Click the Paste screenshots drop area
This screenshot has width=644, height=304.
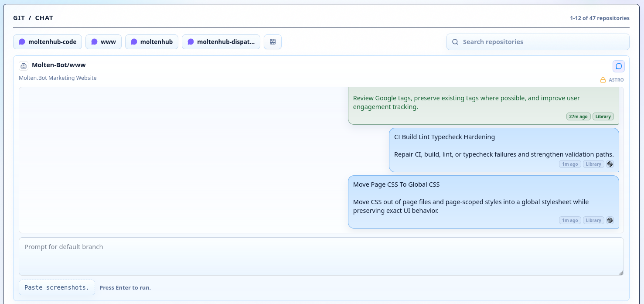tap(57, 287)
